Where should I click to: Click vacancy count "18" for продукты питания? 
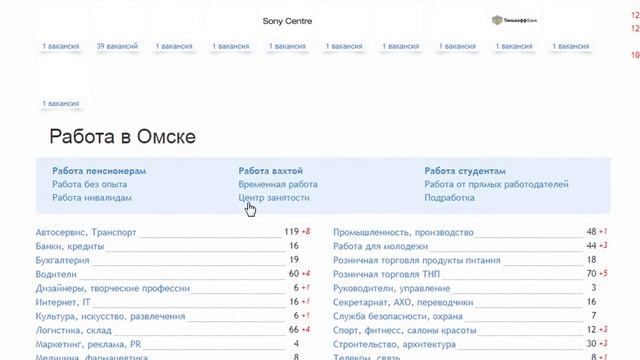click(x=591, y=259)
